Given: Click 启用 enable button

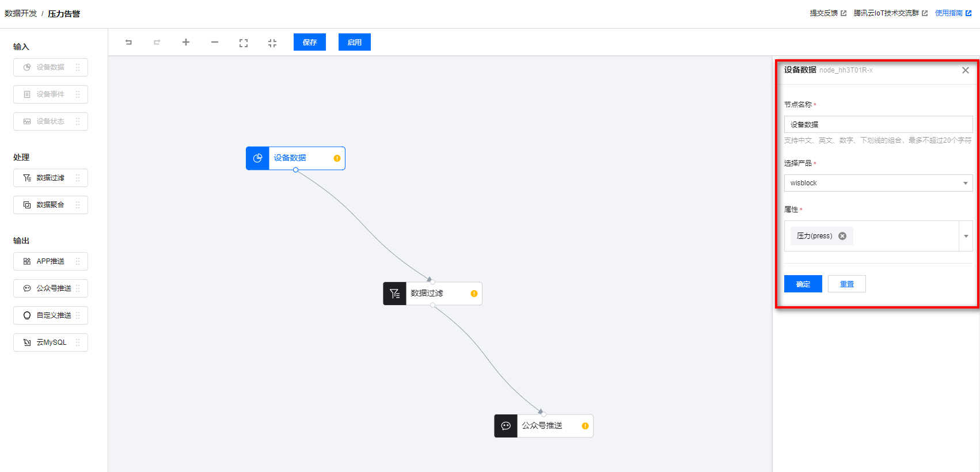Looking at the screenshot, I should tap(355, 42).
